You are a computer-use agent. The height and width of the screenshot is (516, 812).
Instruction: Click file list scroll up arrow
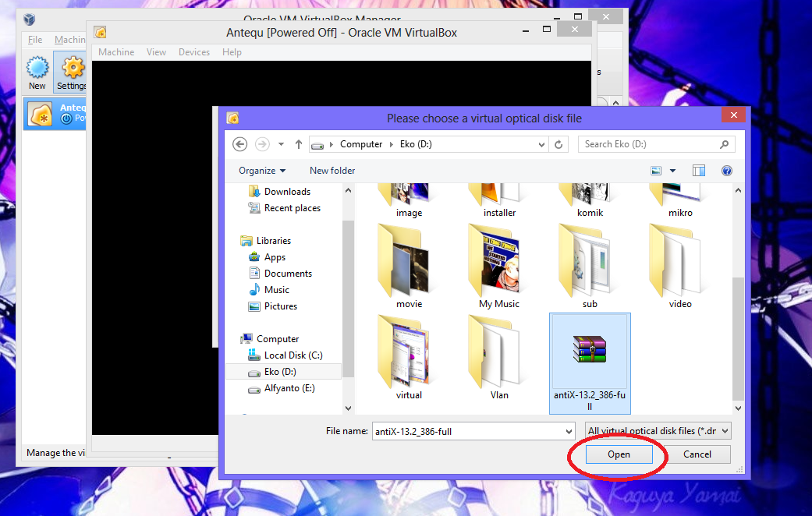point(738,190)
